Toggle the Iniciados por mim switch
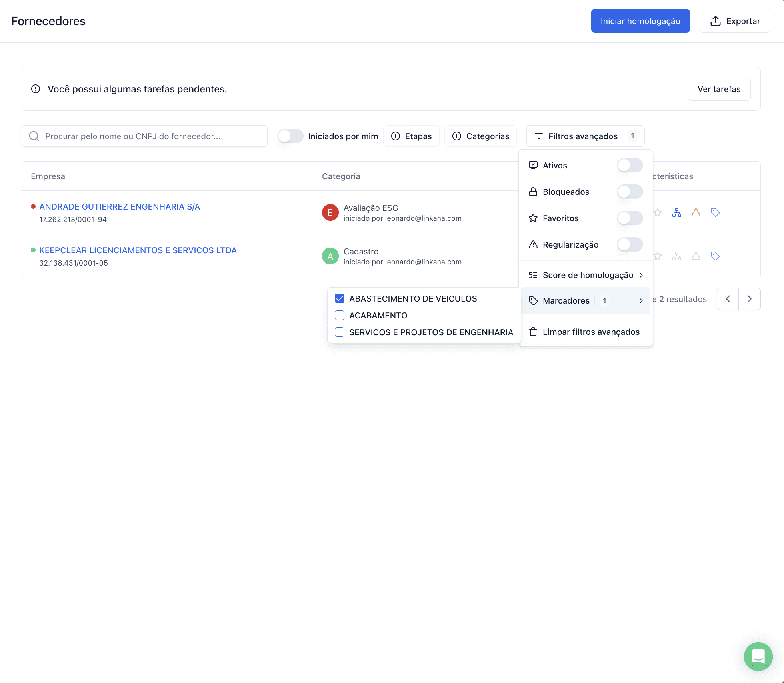Image resolution: width=784 pixels, height=683 pixels. pyautogui.click(x=290, y=136)
